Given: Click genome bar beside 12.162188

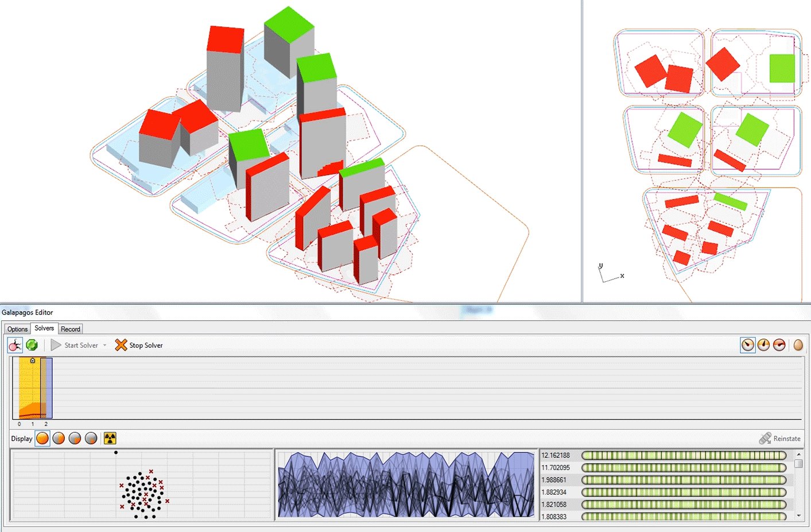Looking at the screenshot, I should point(684,455).
